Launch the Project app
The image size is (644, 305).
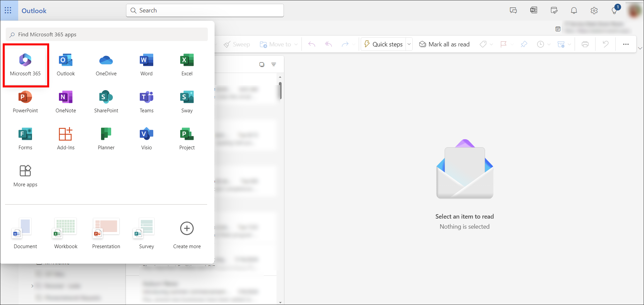point(187,139)
